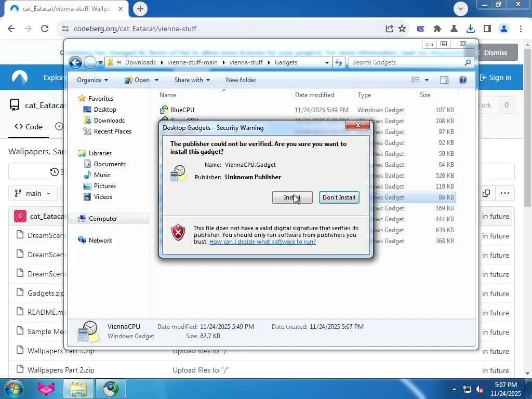Viewport: 532px width, 399px height.
Task: Click Downloads in the address breadcrumb
Action: tap(140, 62)
